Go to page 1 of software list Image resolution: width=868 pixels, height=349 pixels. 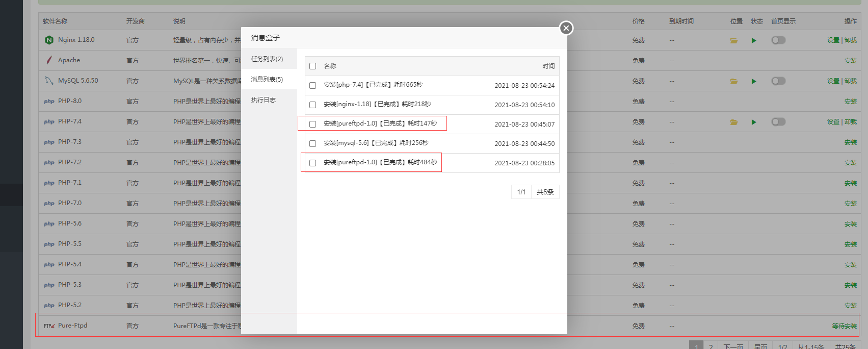696,345
